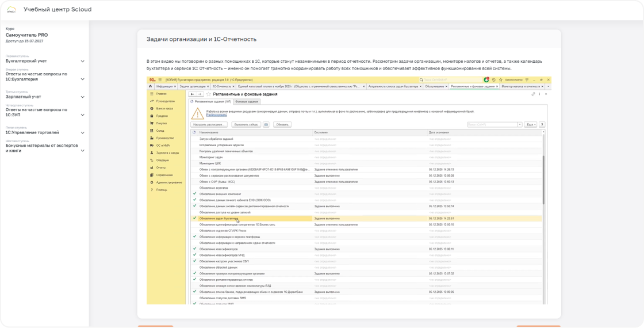Screen dimensions: 644x328
Task: Click the factory icon beside Производство
Action: pos(152,138)
